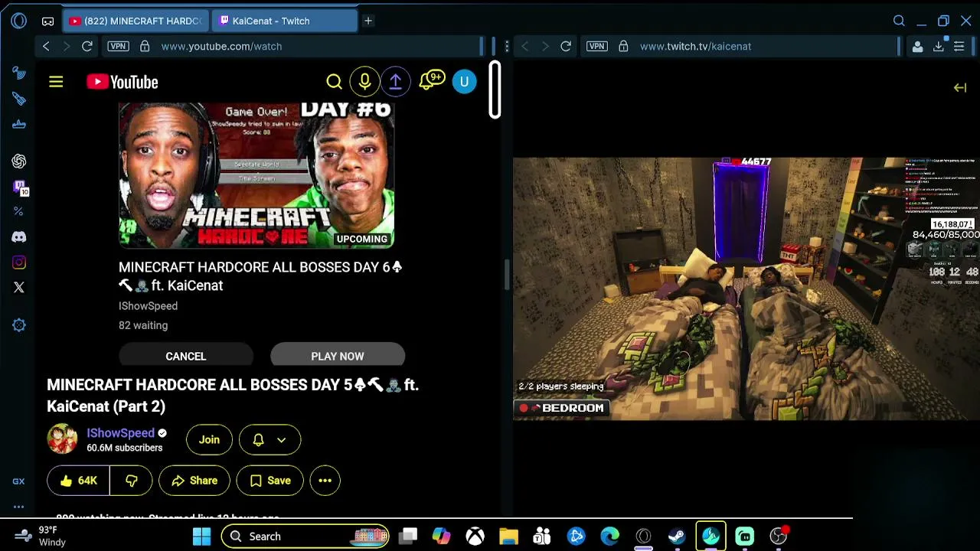Image resolution: width=980 pixels, height=551 pixels.
Task: Click the percent deals icon in sidebar
Action: [19, 211]
